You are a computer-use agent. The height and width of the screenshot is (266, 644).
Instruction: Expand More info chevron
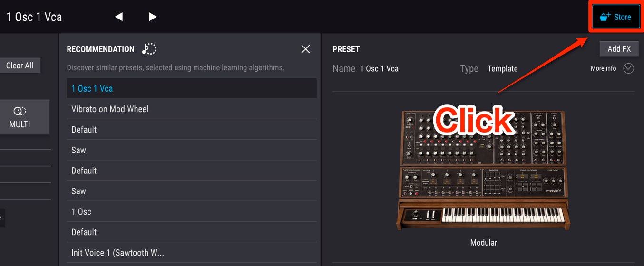(628, 68)
